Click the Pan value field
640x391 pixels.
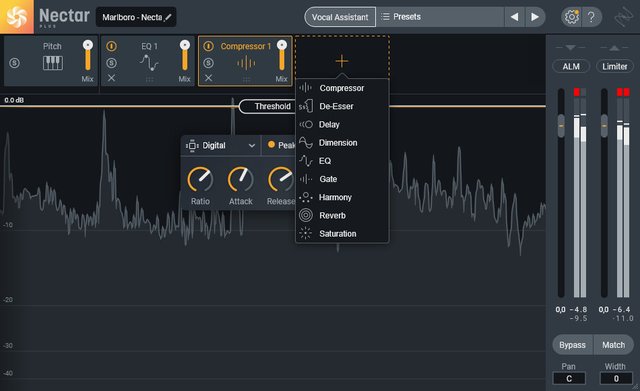coord(569,378)
